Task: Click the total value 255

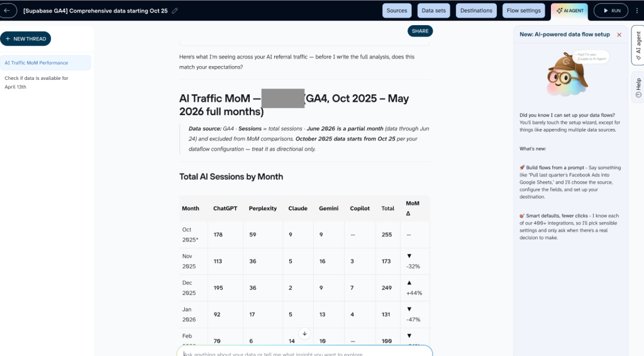Action: 387,235
